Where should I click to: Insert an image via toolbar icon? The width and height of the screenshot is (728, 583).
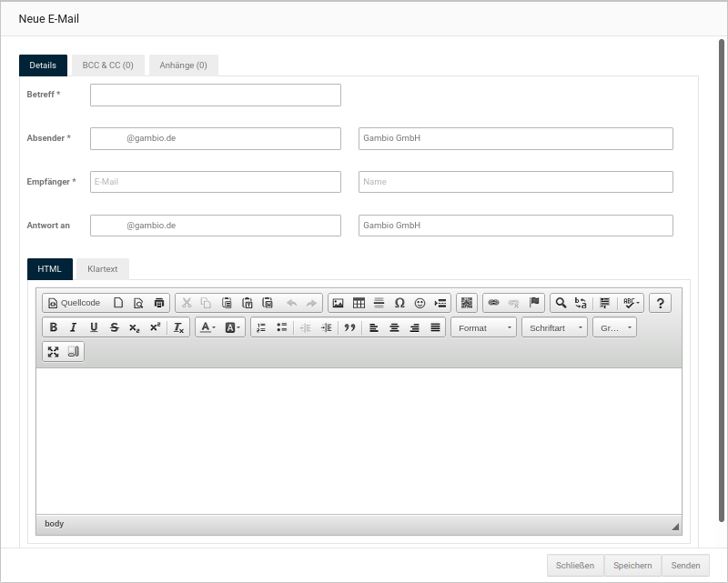pos(338,303)
